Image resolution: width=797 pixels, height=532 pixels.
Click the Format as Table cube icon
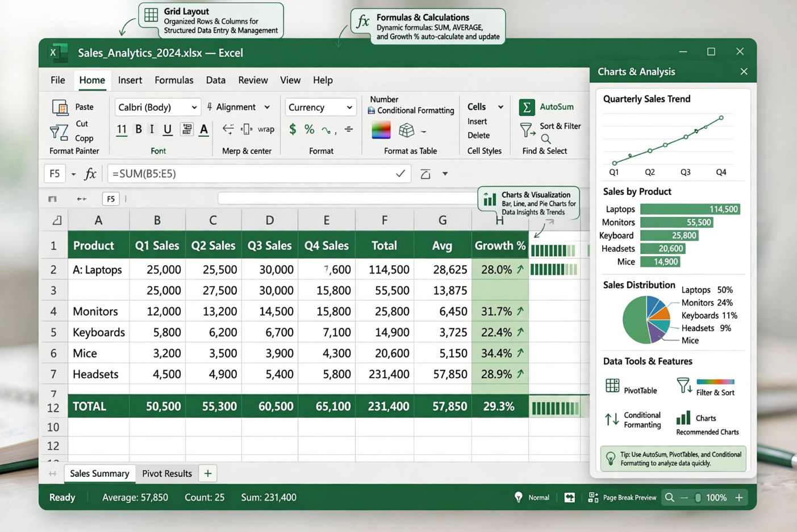406,130
